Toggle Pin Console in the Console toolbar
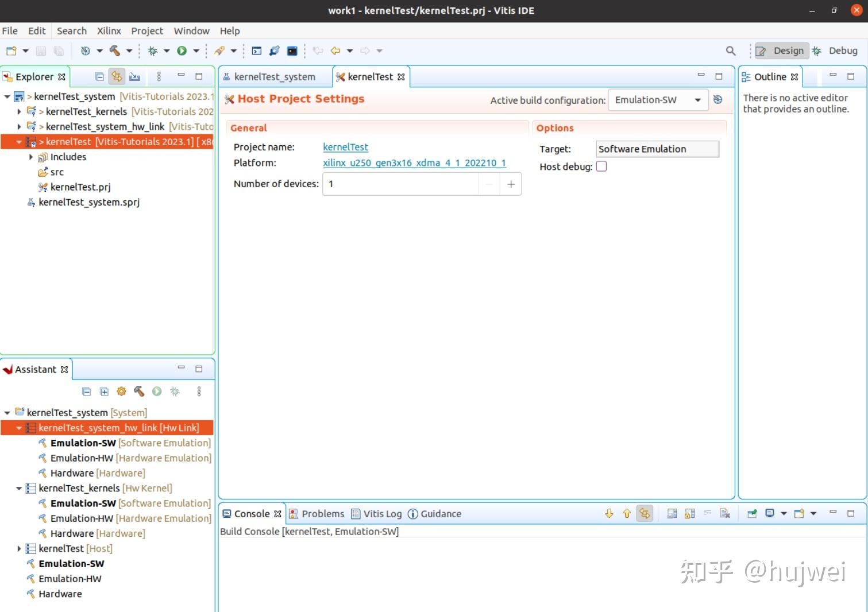868x612 pixels. 751,513
